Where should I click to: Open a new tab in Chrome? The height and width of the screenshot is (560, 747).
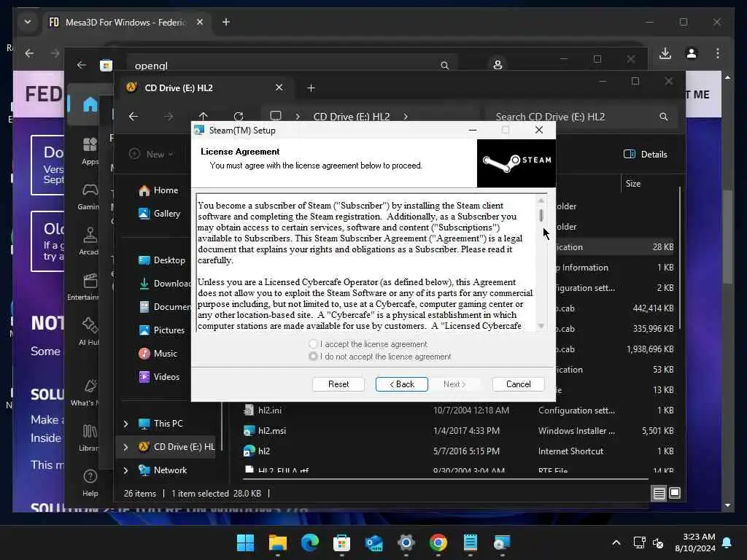[226, 22]
